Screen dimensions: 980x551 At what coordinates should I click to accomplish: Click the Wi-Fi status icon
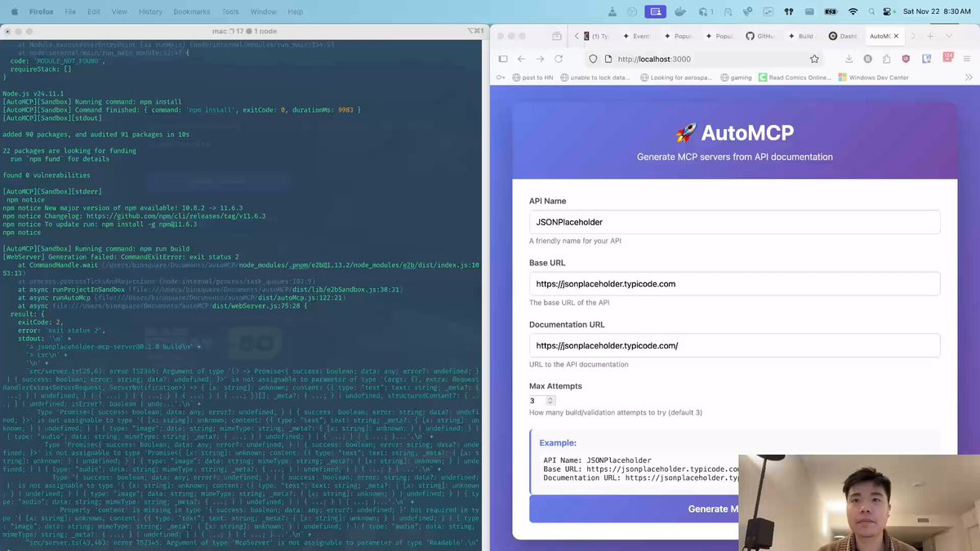pos(853,11)
